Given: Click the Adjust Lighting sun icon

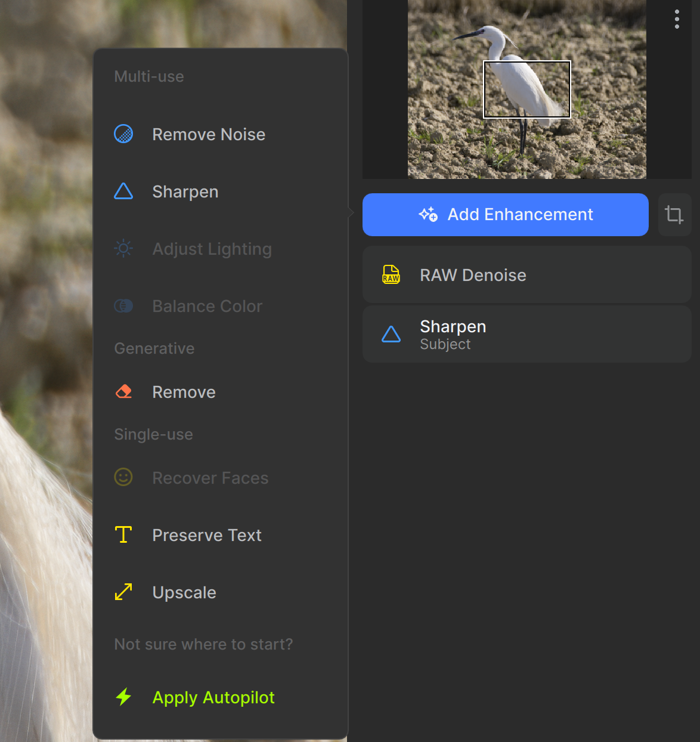Looking at the screenshot, I should tap(123, 248).
